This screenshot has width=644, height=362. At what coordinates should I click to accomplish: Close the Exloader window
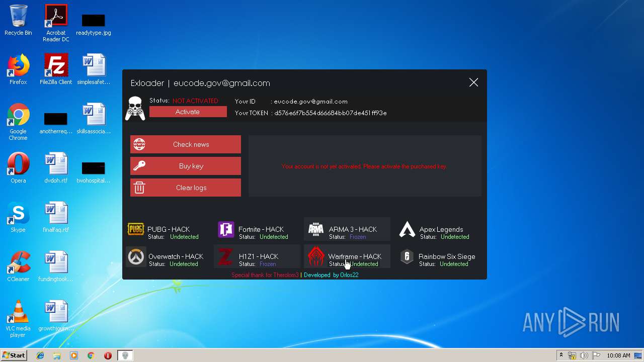[473, 82]
